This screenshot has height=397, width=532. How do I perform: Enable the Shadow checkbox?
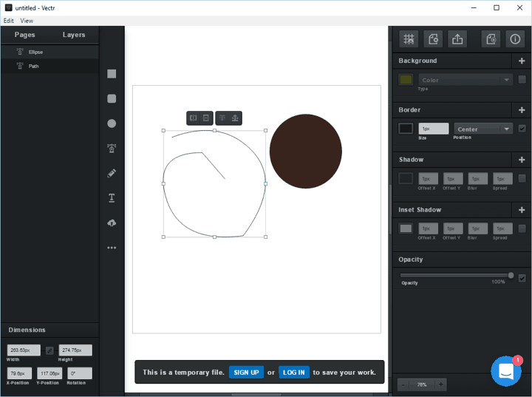point(522,178)
